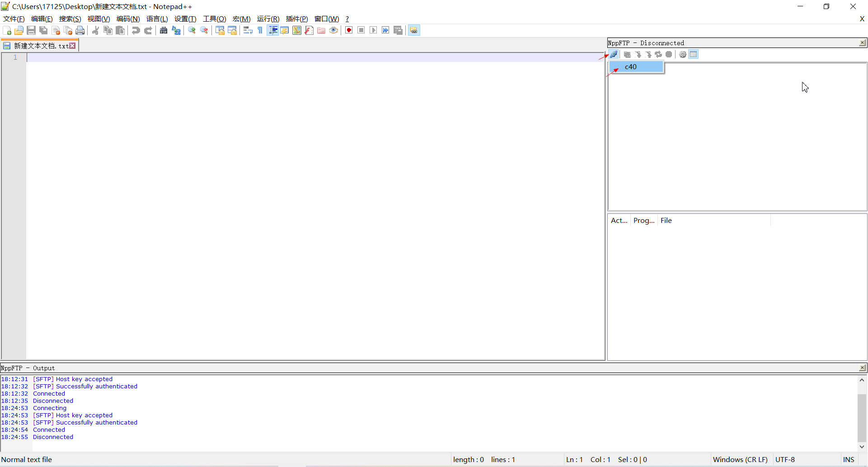Play the recorded macro
Screen dimensions: 868x467
[373, 30]
